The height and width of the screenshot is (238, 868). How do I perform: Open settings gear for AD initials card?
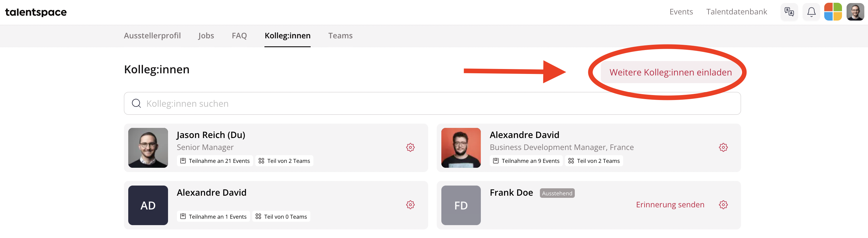click(x=410, y=205)
